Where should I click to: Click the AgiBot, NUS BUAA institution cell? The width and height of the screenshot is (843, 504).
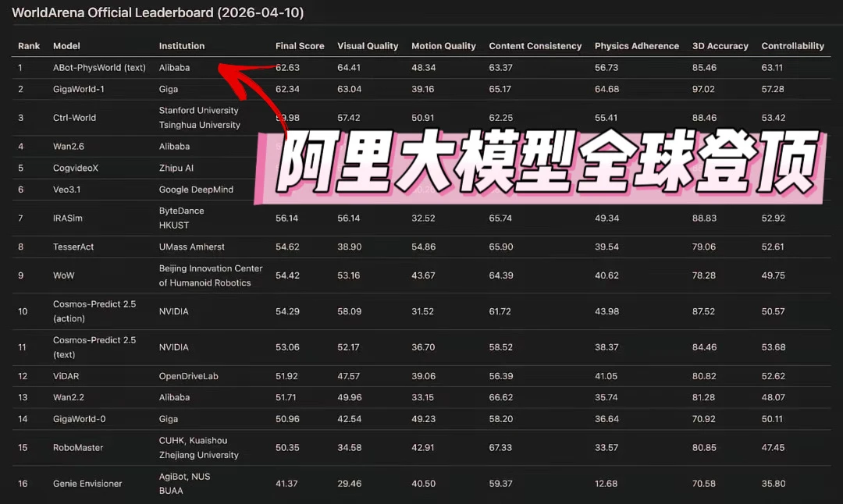(x=184, y=484)
